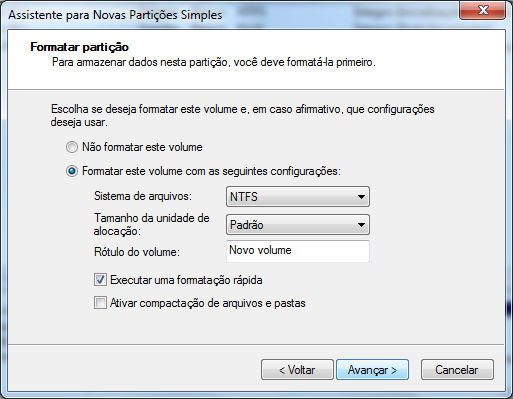Click the 'Rótulo do volume:' label
The image size is (513, 399).
tap(137, 252)
